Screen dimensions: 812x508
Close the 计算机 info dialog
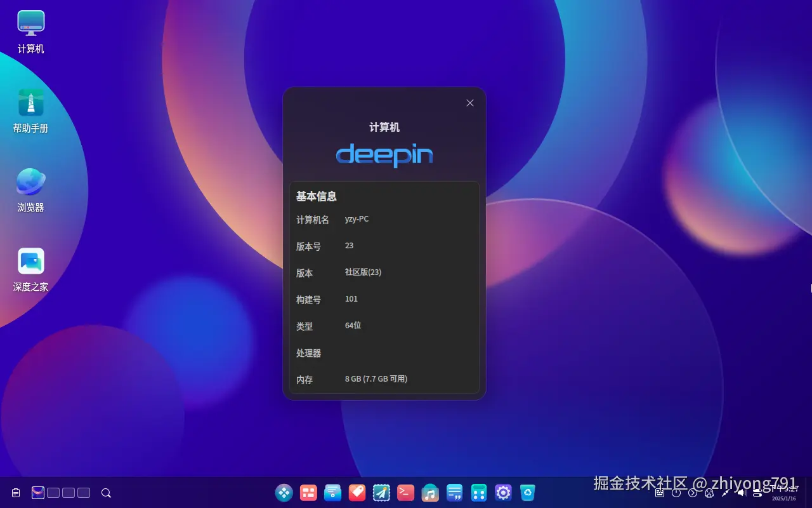(x=470, y=103)
